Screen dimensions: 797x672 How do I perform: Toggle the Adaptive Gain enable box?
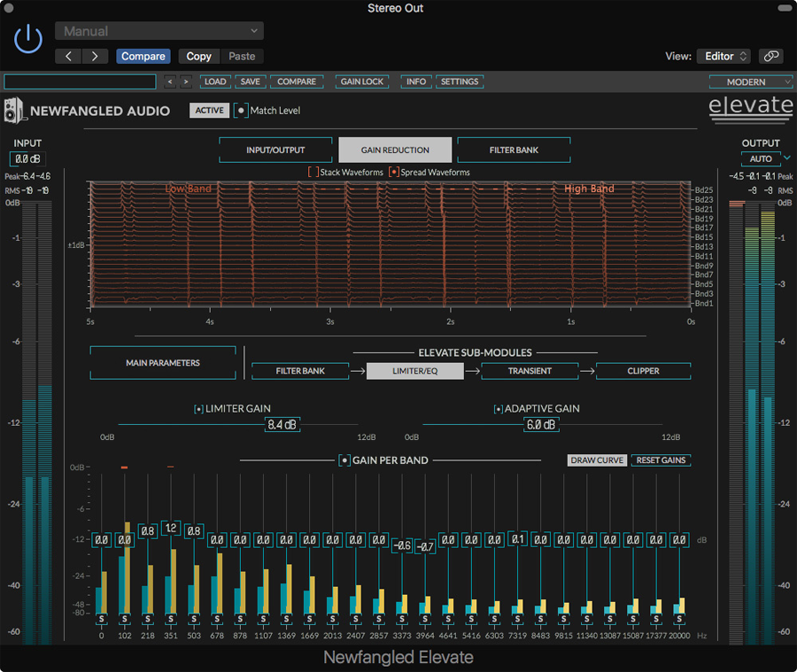498,409
